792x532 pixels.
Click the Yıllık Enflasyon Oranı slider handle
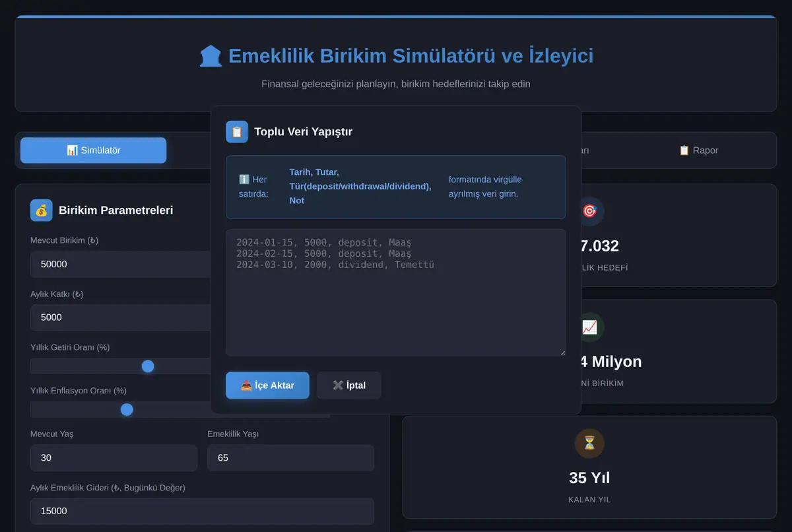127,410
